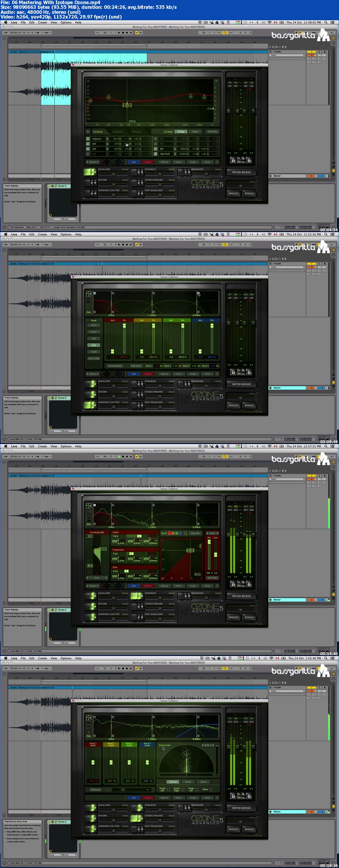In the 00:04:54 frame, switch to the EQ Bands tab
The width and height of the screenshot is (339, 868).
[x=98, y=132]
